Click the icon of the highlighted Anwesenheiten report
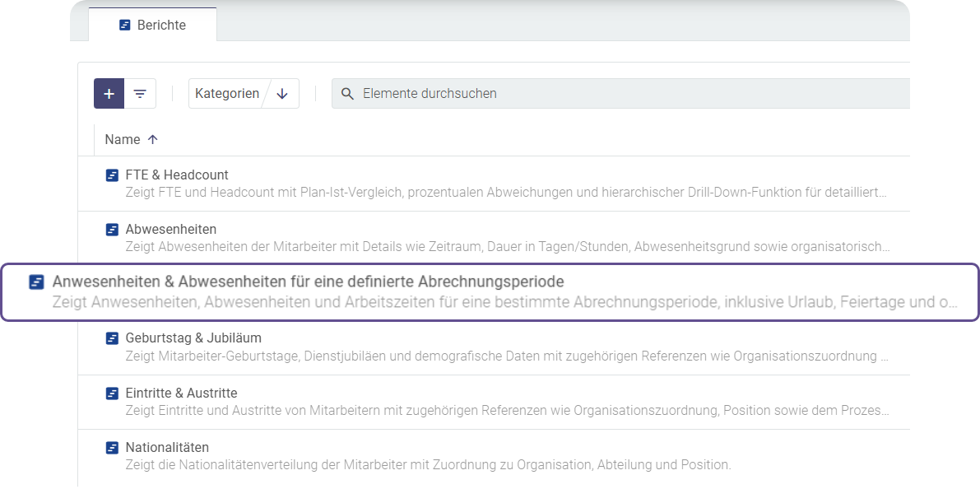980x489 pixels. point(36,282)
